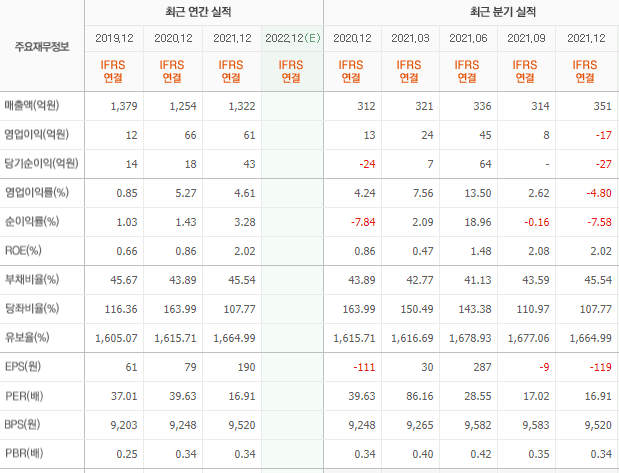This screenshot has height=473, width=619.
Task: Select the quarterly 2021.09 column header
Action: [526, 38]
